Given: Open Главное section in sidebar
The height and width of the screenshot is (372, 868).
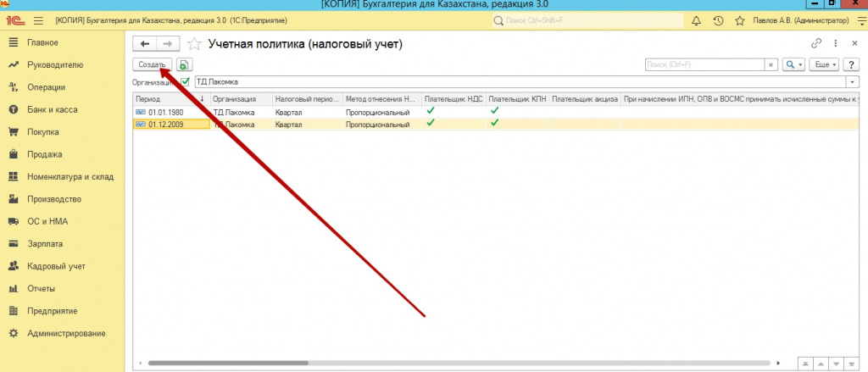Looking at the screenshot, I should point(42,42).
